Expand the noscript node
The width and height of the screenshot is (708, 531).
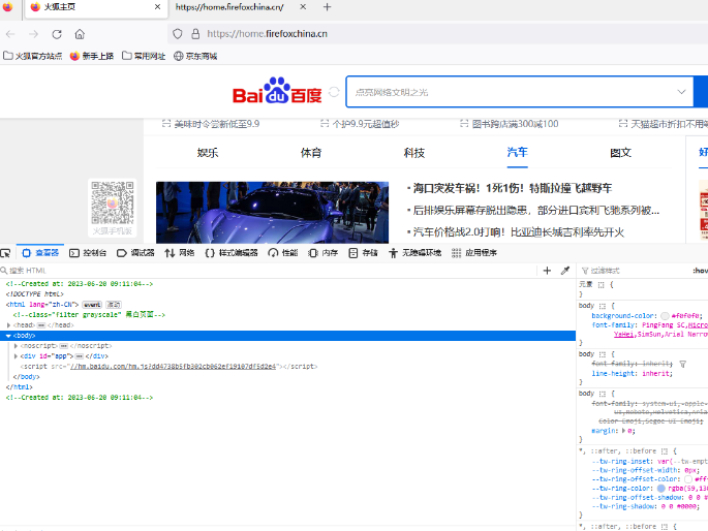point(16,346)
